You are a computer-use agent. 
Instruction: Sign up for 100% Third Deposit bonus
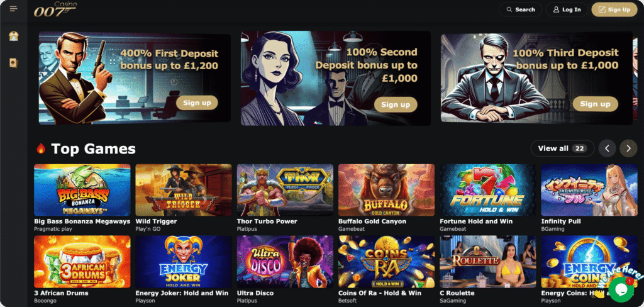(595, 104)
